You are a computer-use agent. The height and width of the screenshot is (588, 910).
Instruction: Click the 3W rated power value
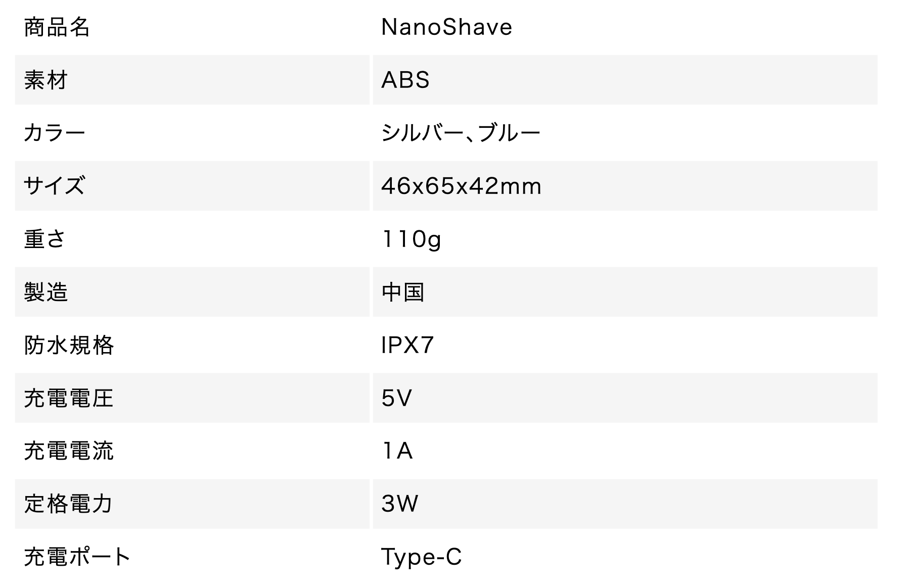click(399, 504)
